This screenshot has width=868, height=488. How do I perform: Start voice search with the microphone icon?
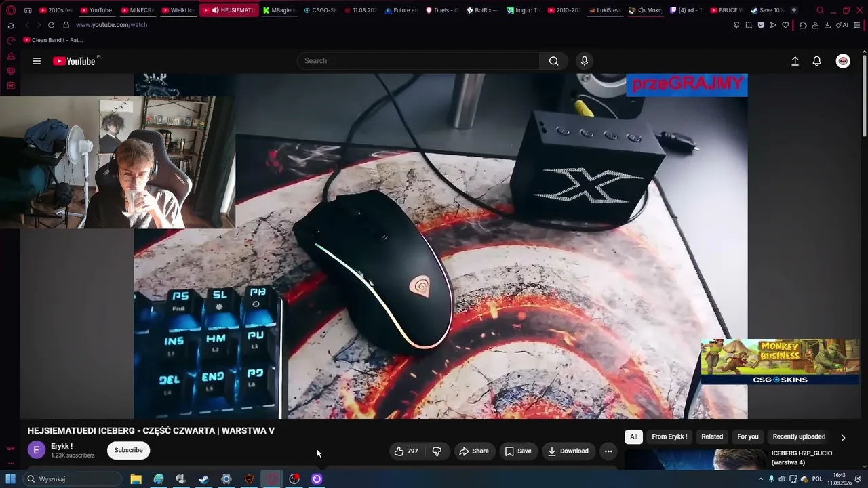(x=585, y=61)
